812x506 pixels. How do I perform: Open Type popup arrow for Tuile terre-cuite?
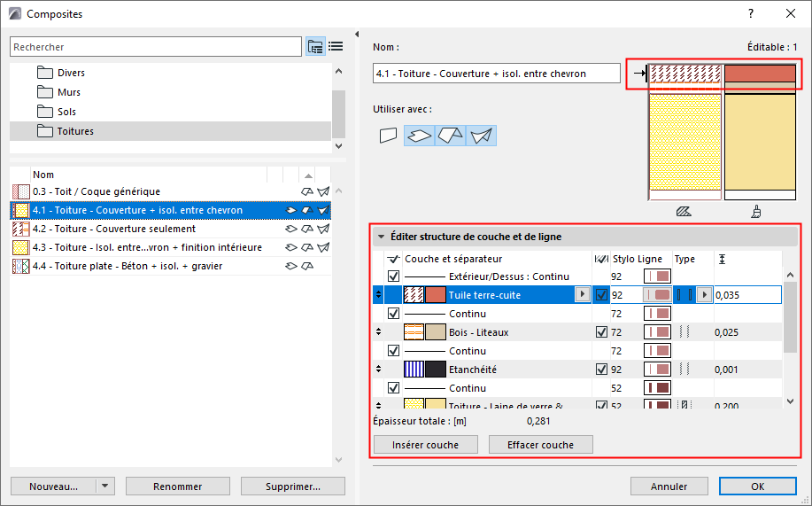[704, 295]
